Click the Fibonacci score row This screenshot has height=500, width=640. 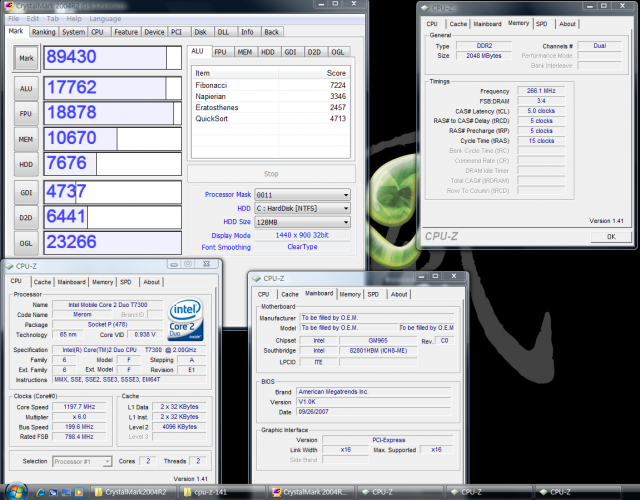click(271, 85)
